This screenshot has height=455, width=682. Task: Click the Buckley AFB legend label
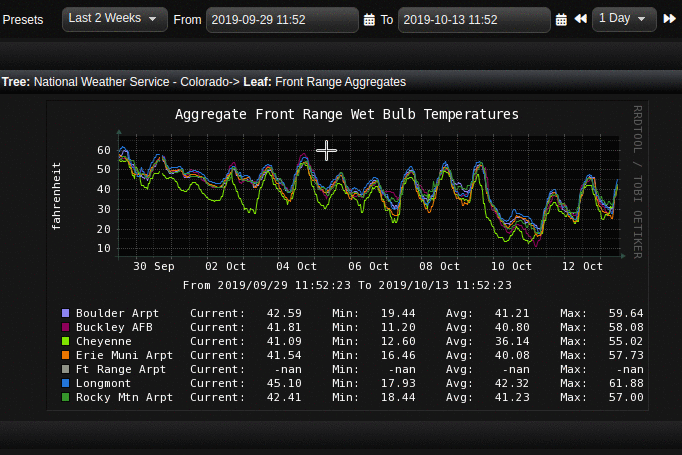point(114,327)
